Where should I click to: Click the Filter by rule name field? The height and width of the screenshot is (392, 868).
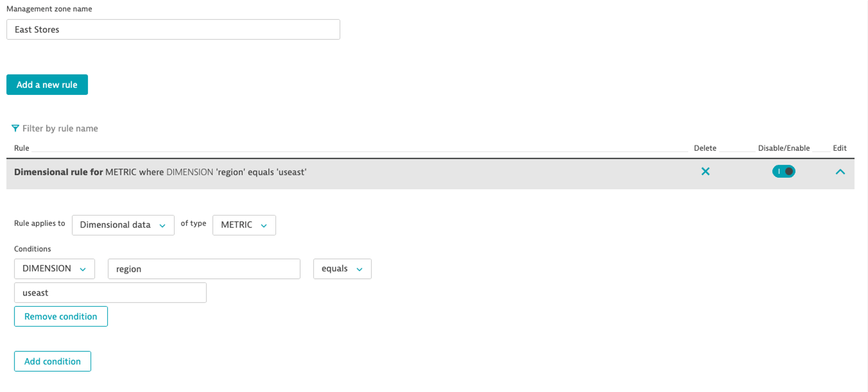(x=60, y=128)
